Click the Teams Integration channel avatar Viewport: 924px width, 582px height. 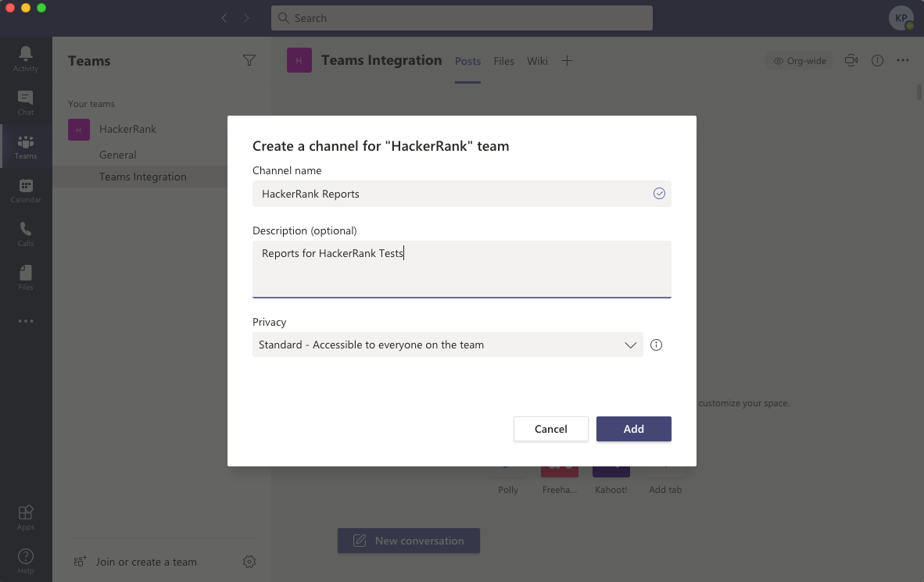[x=299, y=60]
